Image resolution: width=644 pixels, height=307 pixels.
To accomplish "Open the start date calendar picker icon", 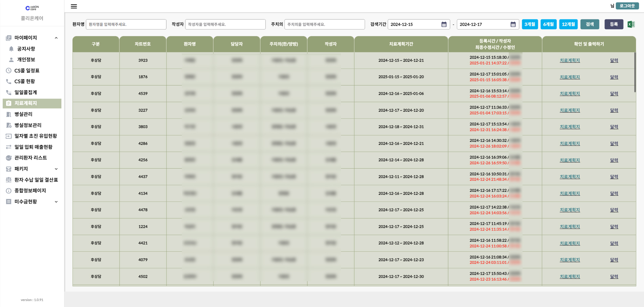I will point(444,24).
